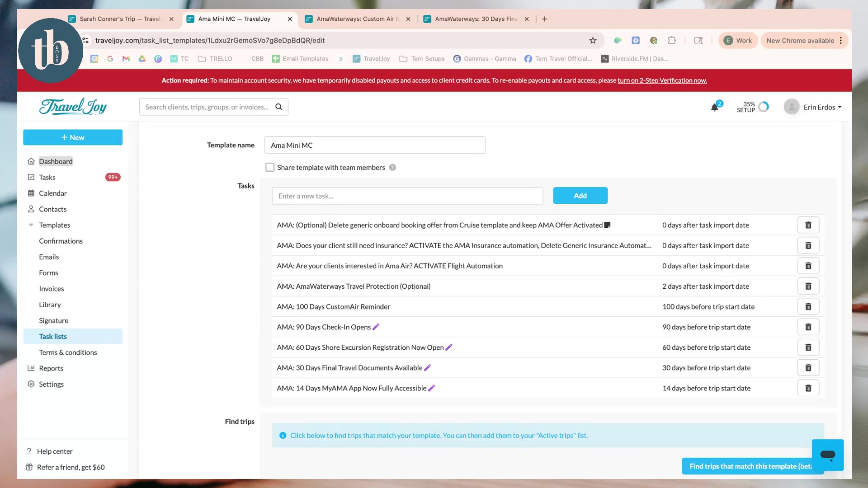The width and height of the screenshot is (868, 488).
Task: Delete the 100 Days CustomAir Reminder task
Action: click(x=808, y=306)
